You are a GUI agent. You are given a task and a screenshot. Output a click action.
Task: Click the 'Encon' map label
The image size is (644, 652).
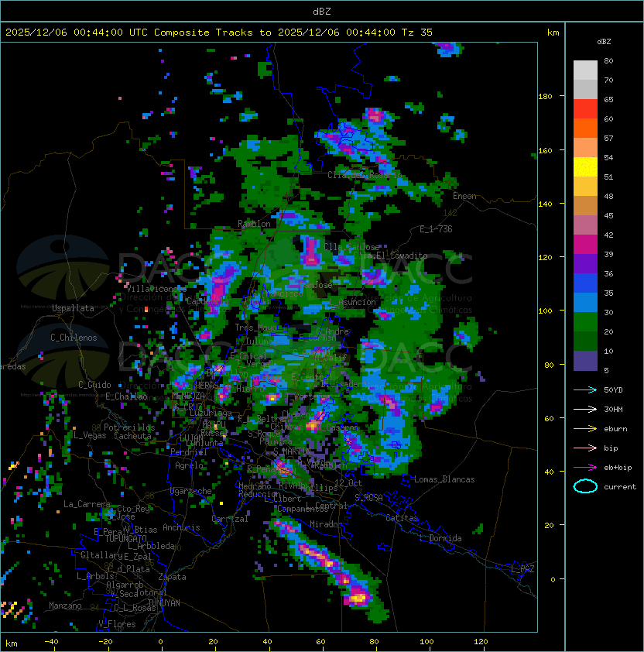click(464, 196)
